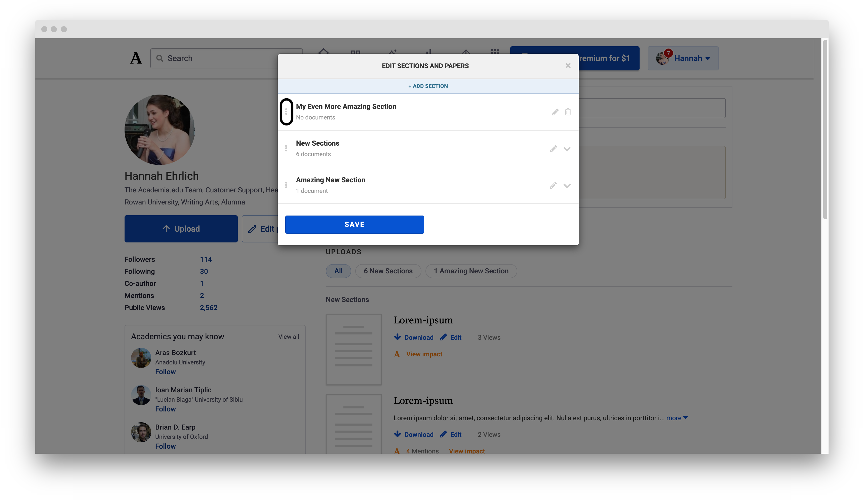The height and width of the screenshot is (504, 864).
Task: Open the second Lorem-ipsum paper title
Action: [x=423, y=401]
